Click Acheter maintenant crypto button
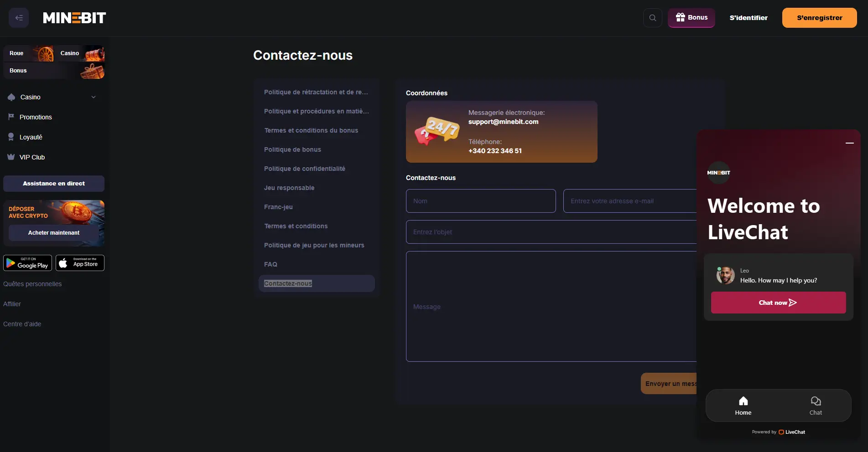868x452 pixels. pyautogui.click(x=54, y=233)
